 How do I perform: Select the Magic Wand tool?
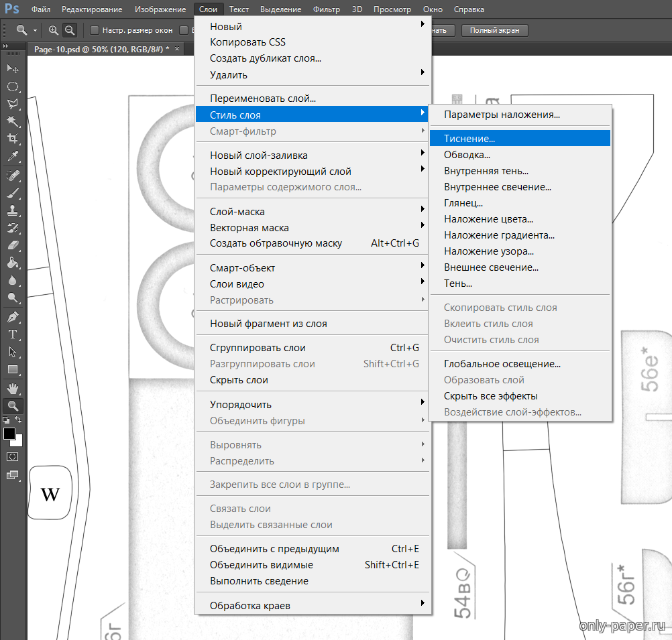point(12,121)
